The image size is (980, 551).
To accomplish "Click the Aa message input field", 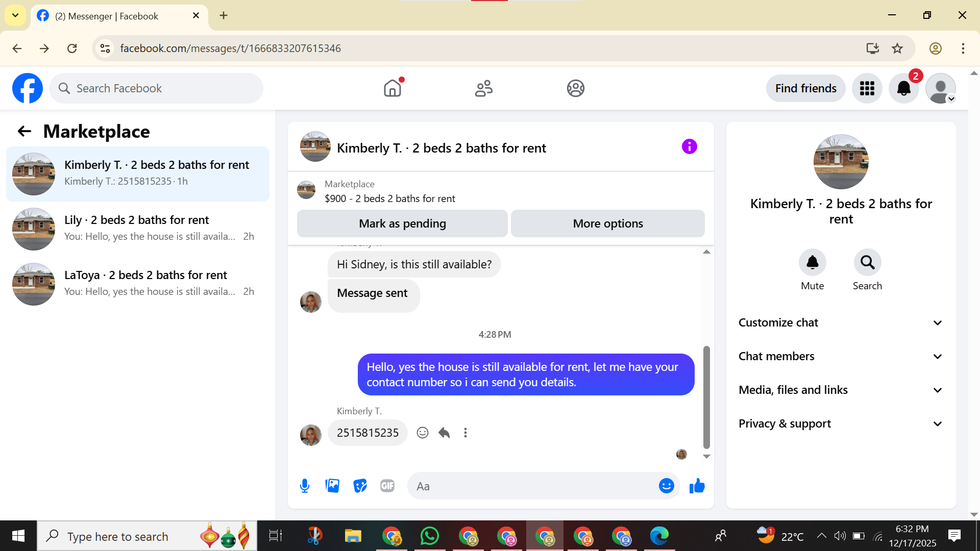I will 531,486.
